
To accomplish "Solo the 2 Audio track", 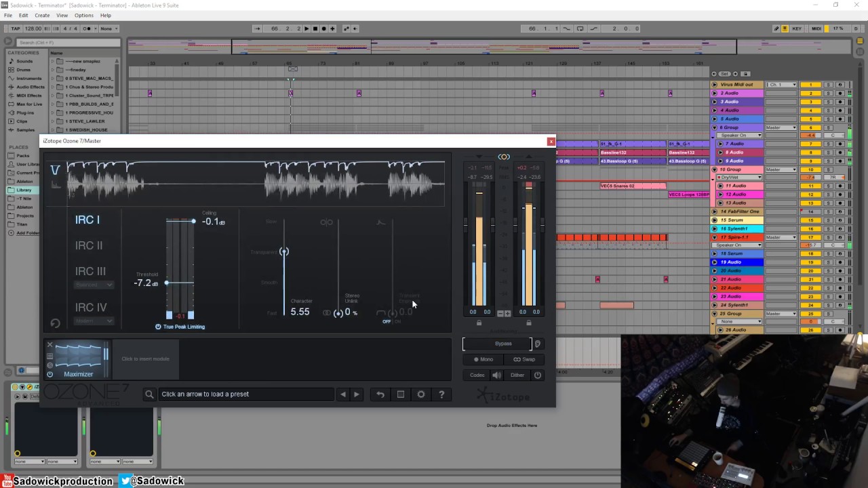I will [x=828, y=93].
